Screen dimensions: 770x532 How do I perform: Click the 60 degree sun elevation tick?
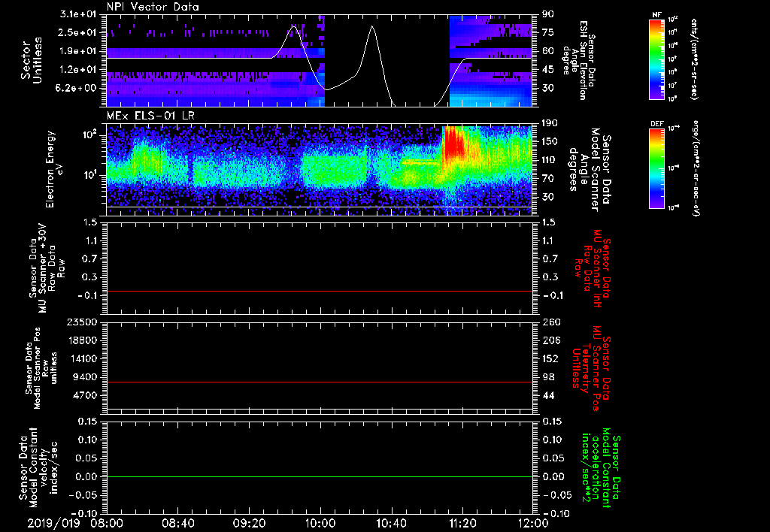(x=548, y=51)
